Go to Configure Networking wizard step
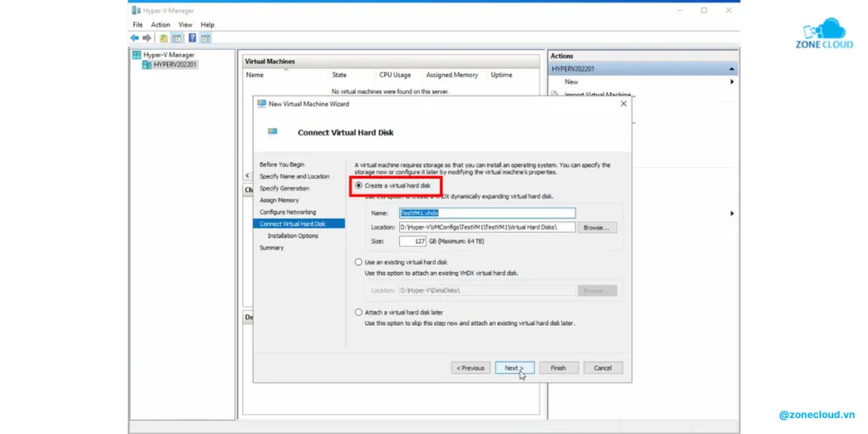 click(288, 212)
